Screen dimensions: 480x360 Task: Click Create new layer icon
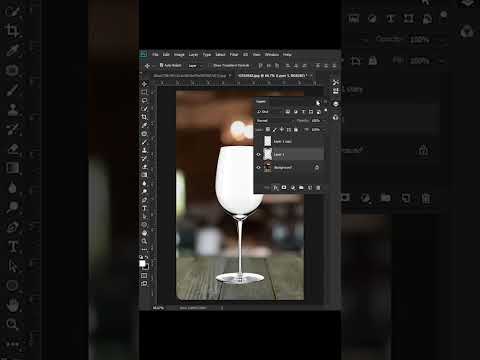click(310, 188)
